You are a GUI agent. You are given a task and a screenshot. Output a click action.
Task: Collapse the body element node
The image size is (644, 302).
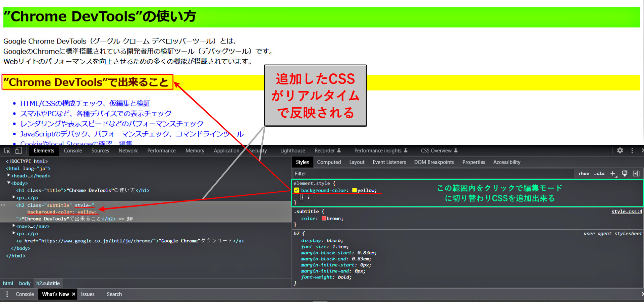click(x=8, y=183)
